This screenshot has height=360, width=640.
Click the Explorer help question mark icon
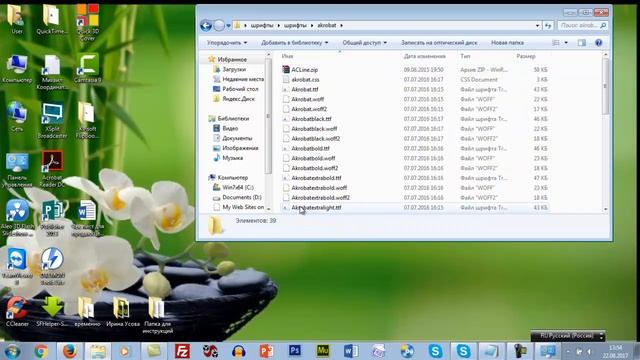(598, 42)
